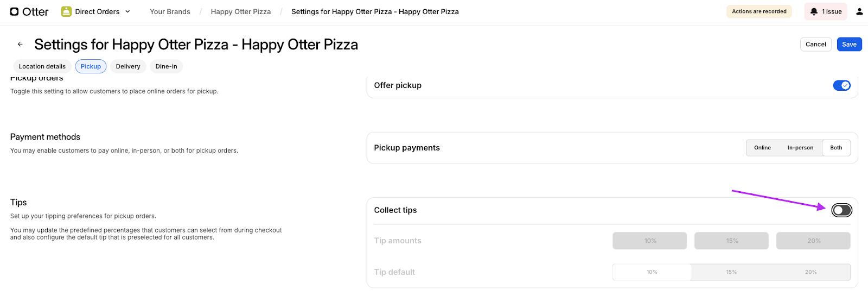Open the notification bell icon
Screen dimensions: 868x308
tap(814, 11)
